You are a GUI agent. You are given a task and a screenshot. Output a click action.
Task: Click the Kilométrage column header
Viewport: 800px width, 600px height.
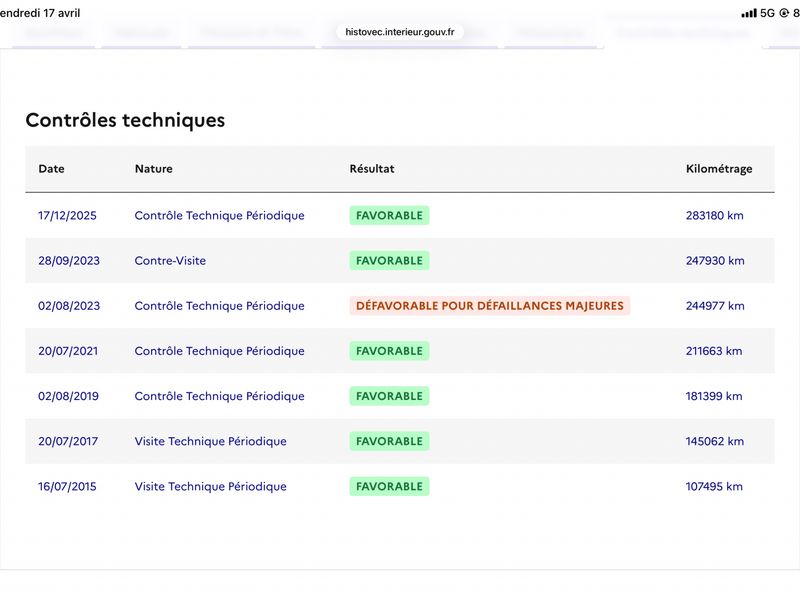click(719, 169)
